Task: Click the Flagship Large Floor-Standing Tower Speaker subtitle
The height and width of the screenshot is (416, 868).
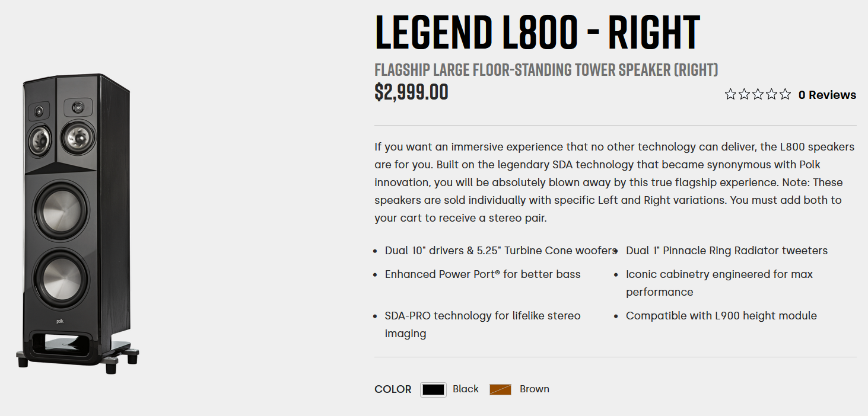Action: (x=546, y=70)
